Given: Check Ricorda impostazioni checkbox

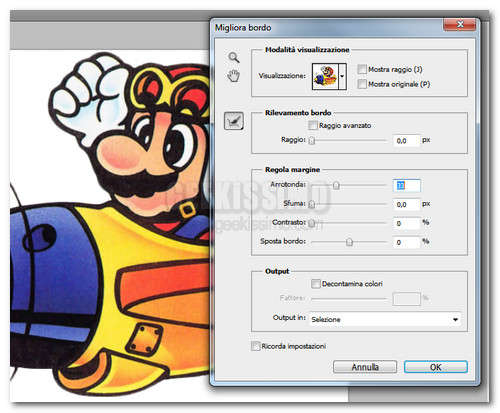Looking at the screenshot, I should pos(256,346).
